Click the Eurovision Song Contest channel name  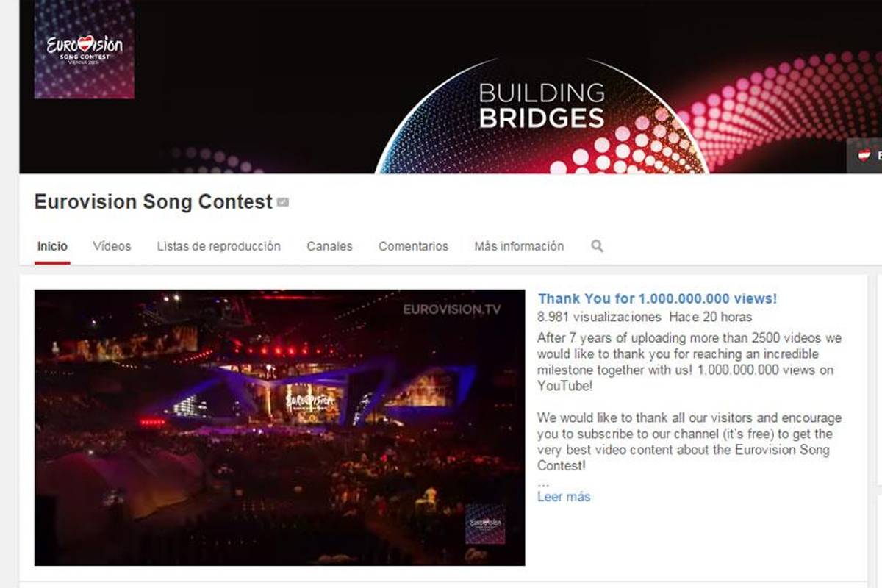point(154,202)
